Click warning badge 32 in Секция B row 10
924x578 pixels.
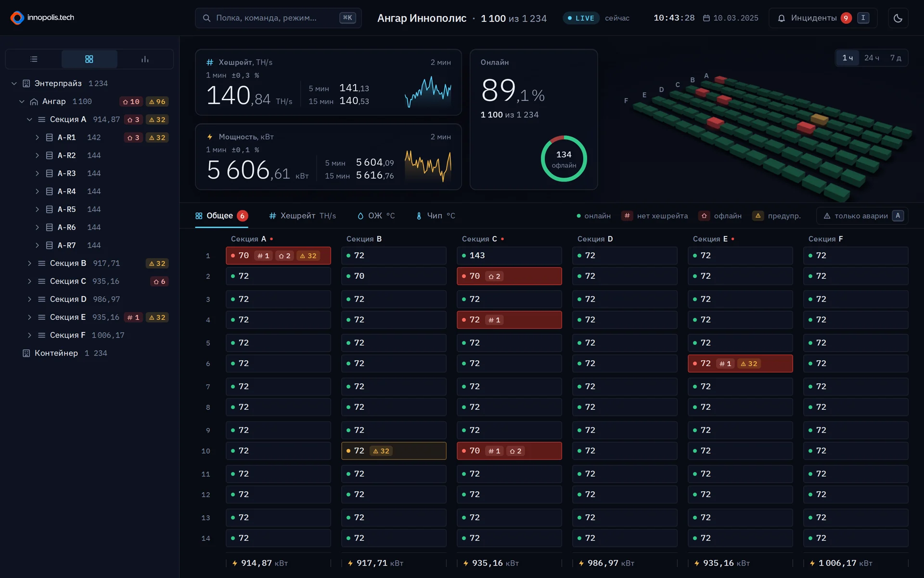click(x=381, y=451)
